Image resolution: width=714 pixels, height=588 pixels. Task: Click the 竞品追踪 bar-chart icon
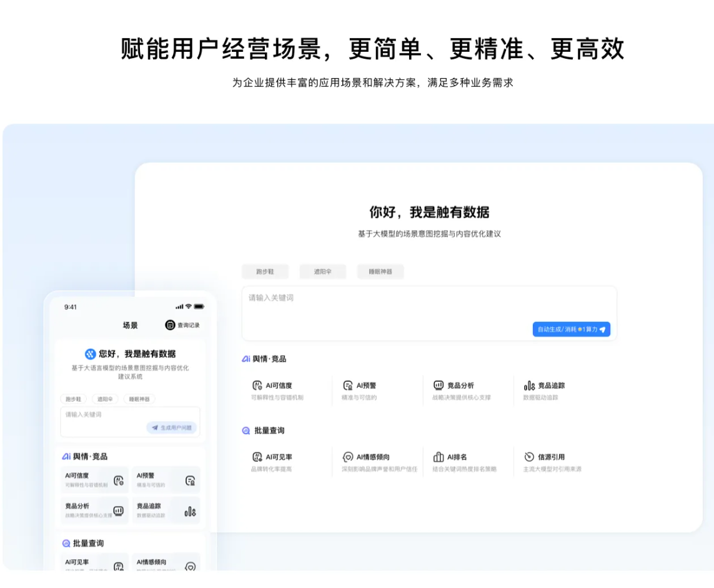[x=528, y=386]
